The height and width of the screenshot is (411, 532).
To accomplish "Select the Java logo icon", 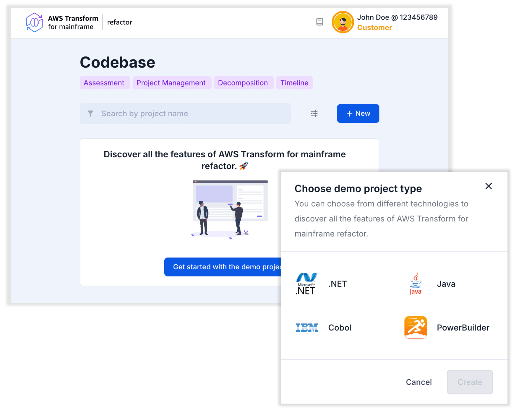I will click(x=415, y=284).
